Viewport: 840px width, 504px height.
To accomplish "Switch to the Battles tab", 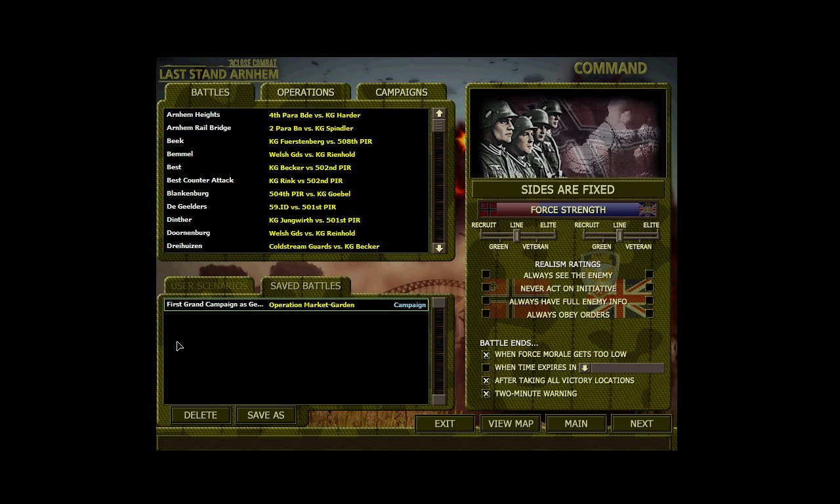I will point(210,93).
